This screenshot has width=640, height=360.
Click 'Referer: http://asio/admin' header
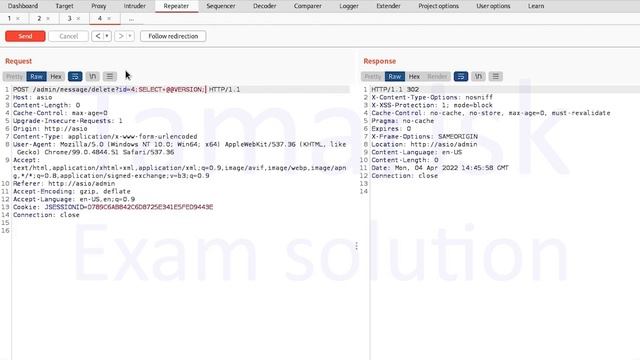[64, 184]
